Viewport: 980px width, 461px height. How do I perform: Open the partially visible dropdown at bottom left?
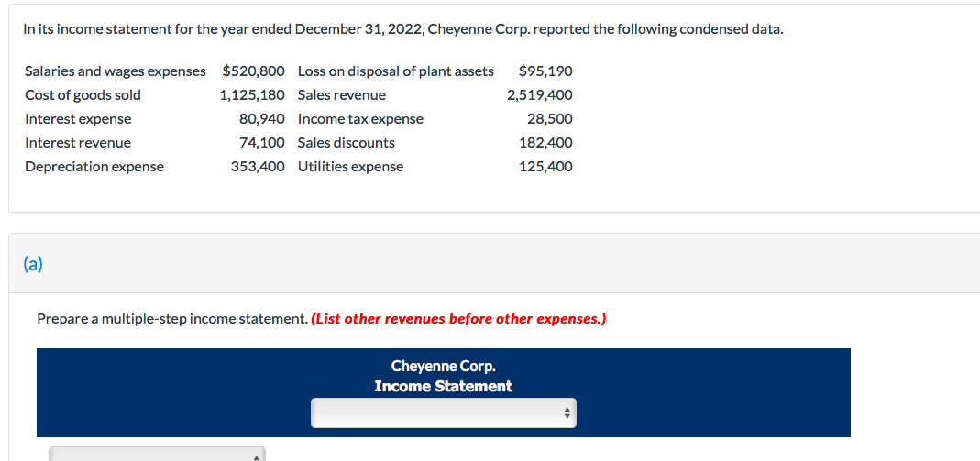(156, 454)
